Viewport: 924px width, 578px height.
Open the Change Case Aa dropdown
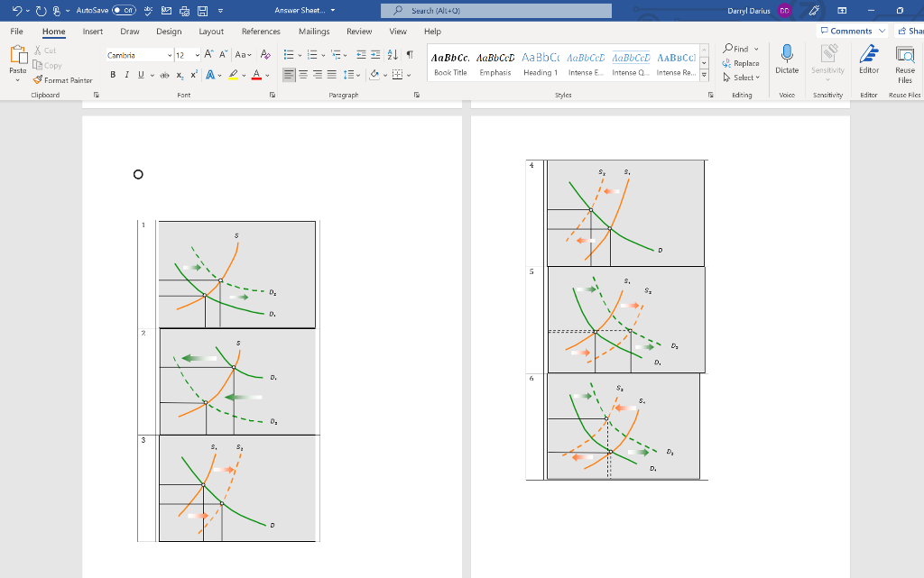pyautogui.click(x=244, y=55)
